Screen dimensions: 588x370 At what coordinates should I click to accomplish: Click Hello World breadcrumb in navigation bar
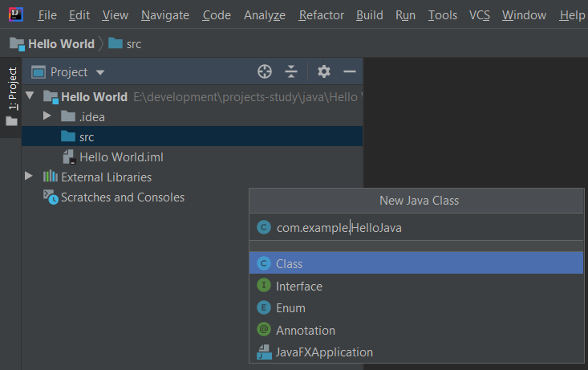pyautogui.click(x=52, y=44)
